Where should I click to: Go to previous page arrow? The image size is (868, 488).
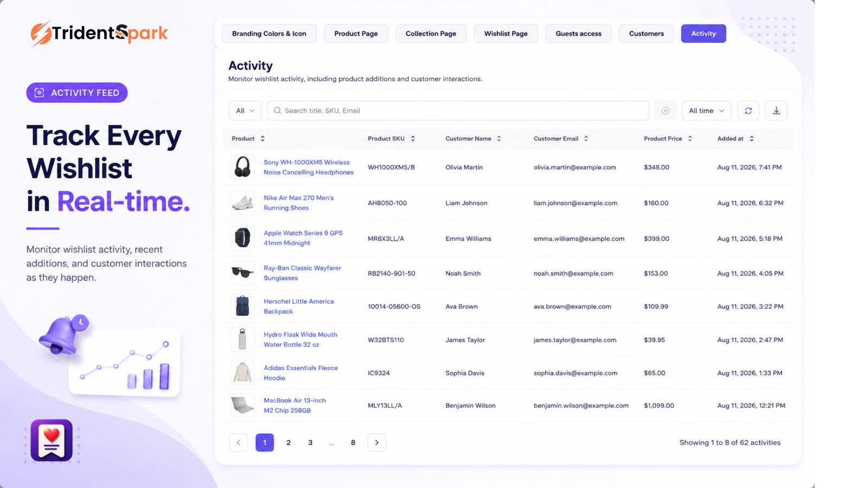point(238,442)
